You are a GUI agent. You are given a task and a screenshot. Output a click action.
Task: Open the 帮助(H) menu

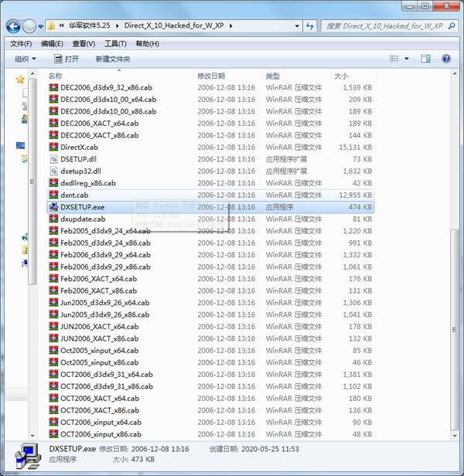tap(148, 44)
